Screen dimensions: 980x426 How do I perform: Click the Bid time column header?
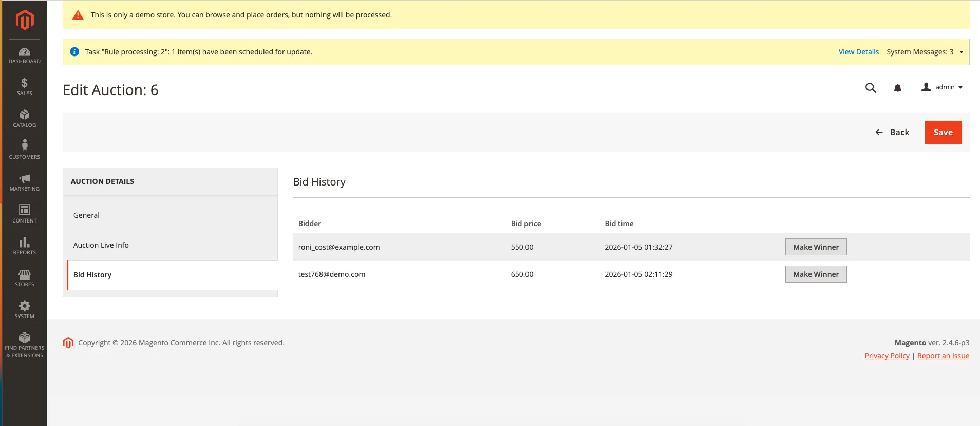(619, 224)
